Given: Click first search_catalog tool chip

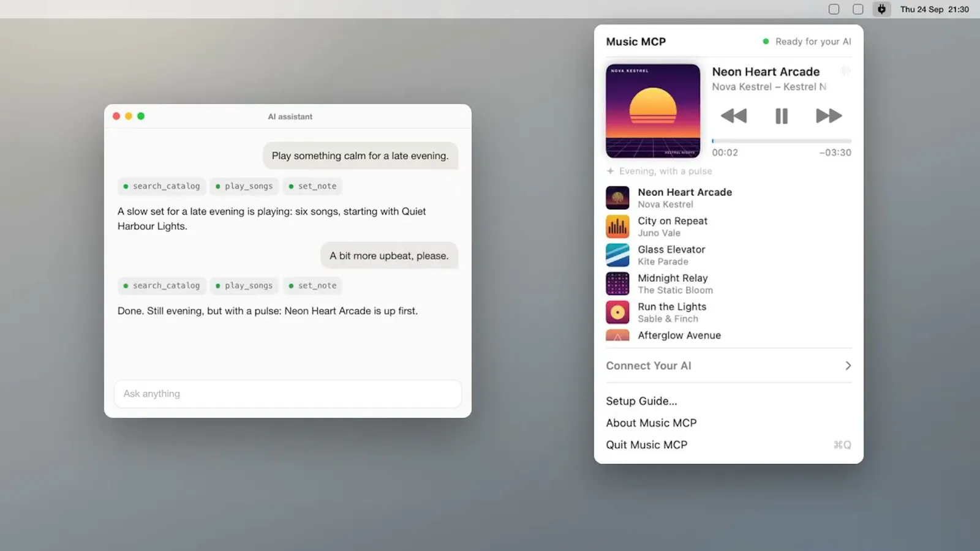Looking at the screenshot, I should point(162,186).
